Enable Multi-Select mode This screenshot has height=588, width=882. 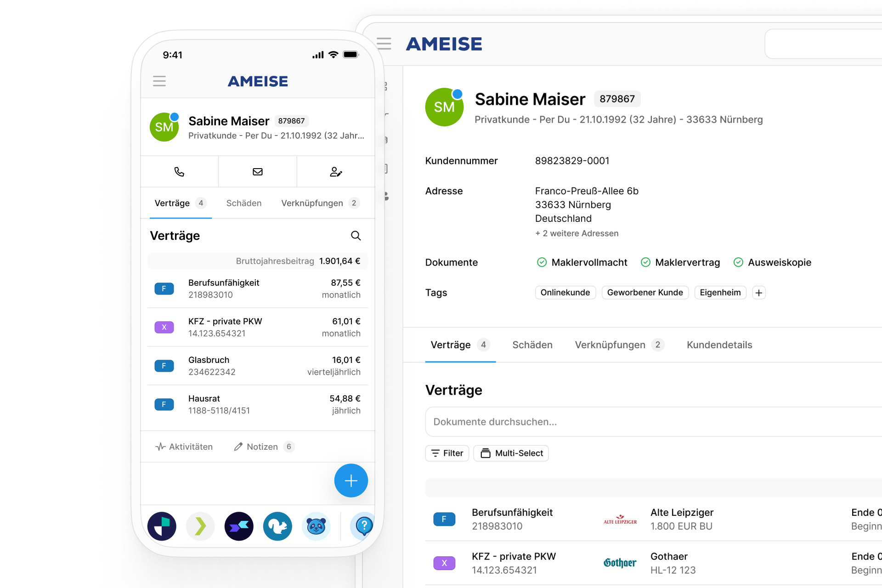[x=511, y=453]
